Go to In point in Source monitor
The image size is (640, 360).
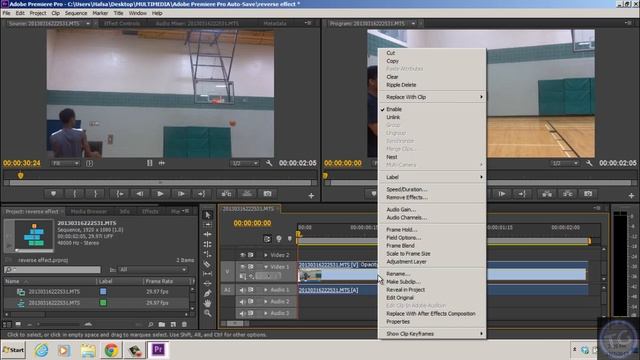tap(120, 194)
